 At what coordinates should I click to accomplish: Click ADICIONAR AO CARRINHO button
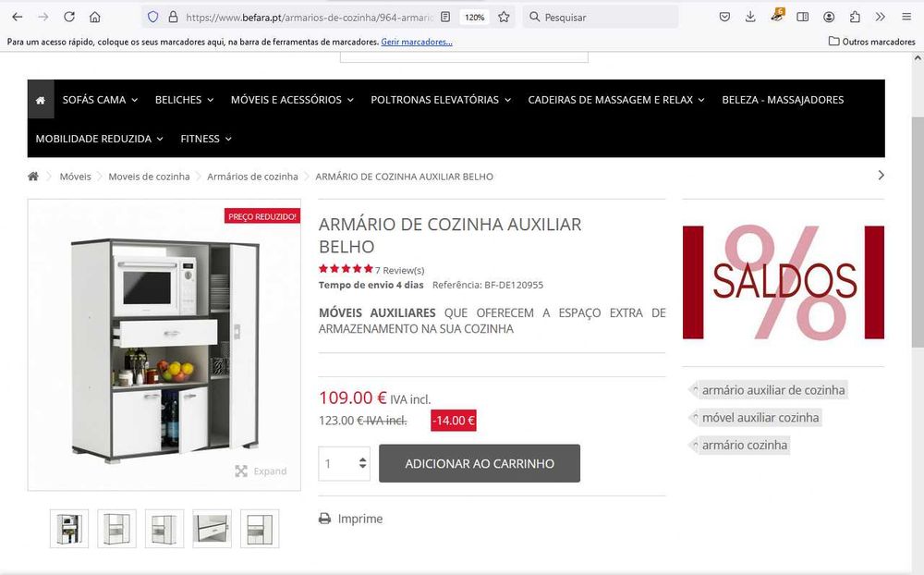point(479,463)
